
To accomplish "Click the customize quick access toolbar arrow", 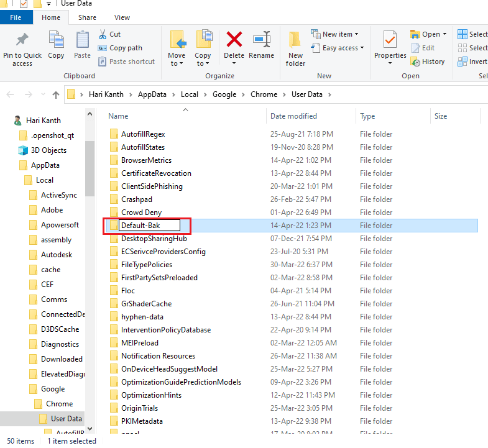I will [x=48, y=4].
